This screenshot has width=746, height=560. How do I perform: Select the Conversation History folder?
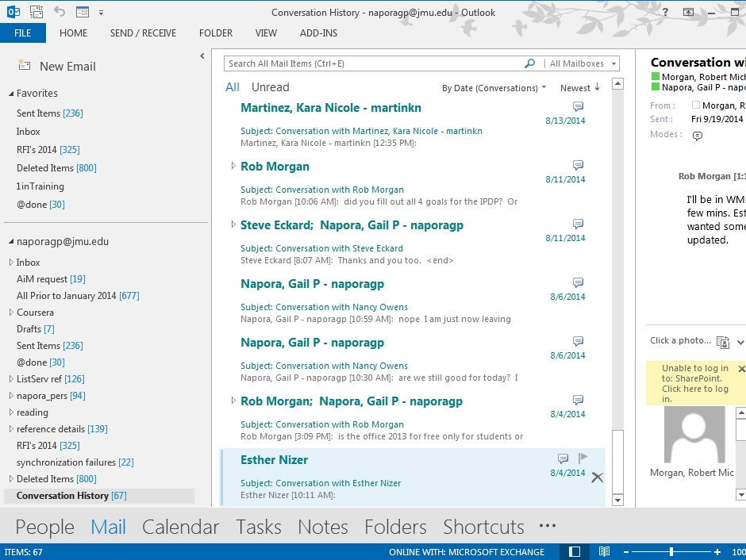(x=99, y=496)
